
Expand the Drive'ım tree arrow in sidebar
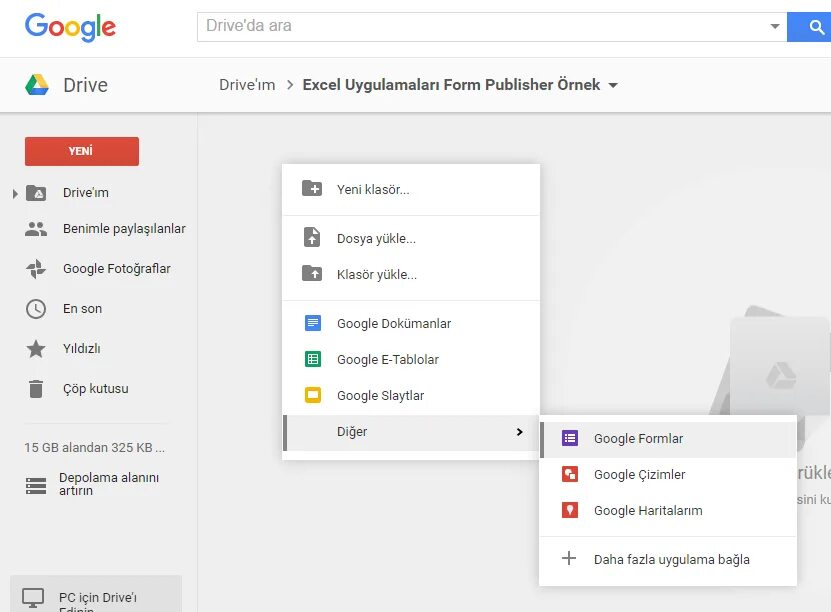pos(15,193)
